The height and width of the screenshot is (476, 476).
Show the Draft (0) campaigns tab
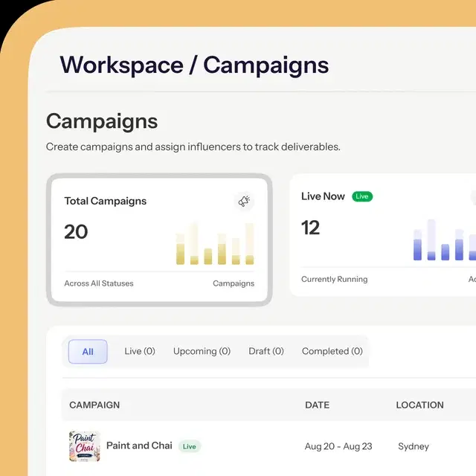pos(266,351)
